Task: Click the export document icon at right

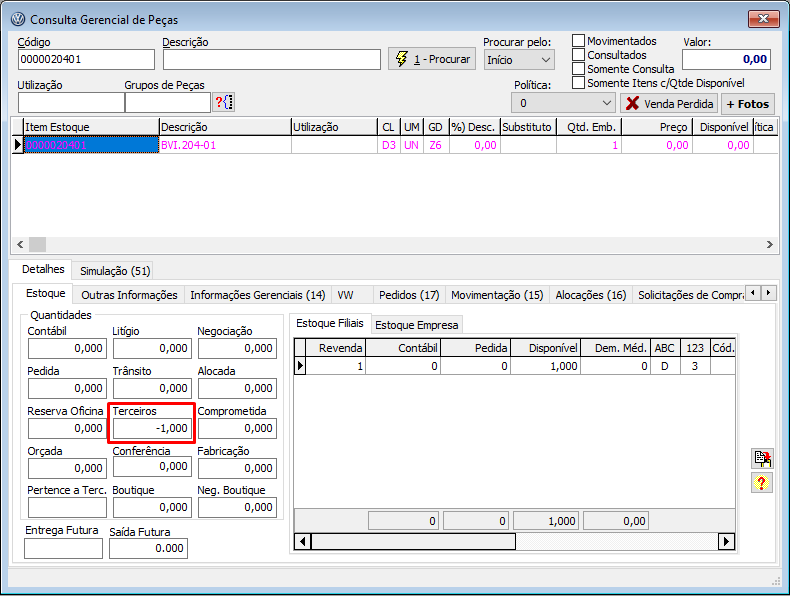Action: [x=762, y=458]
